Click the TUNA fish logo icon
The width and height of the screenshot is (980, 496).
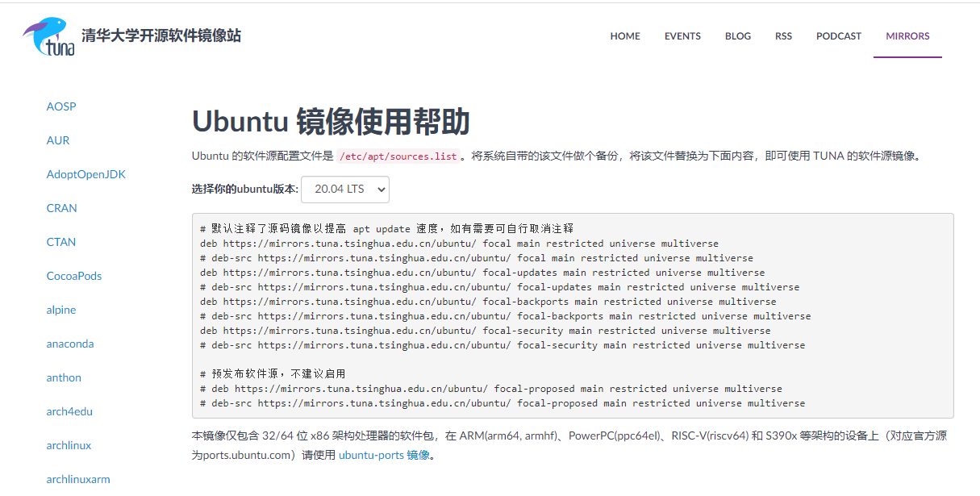click(48, 36)
